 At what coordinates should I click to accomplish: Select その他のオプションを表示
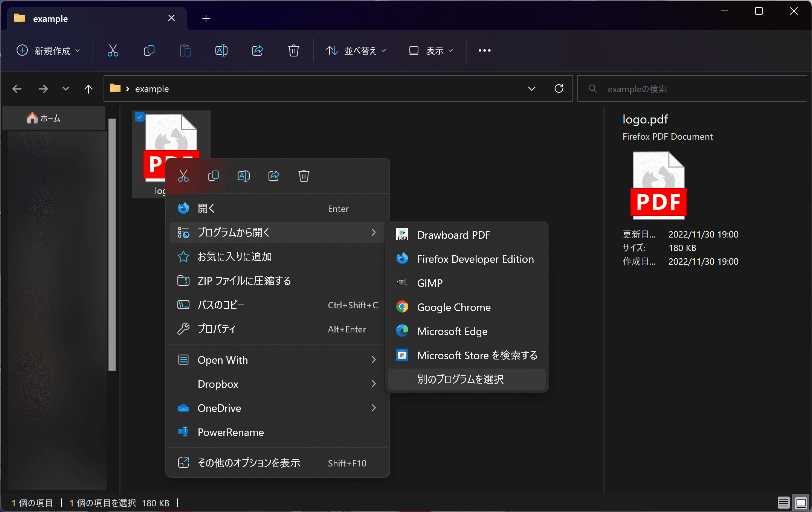[x=278, y=463]
